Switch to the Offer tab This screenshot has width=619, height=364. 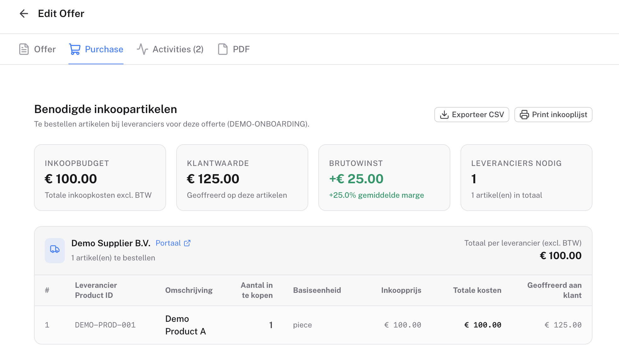click(37, 49)
